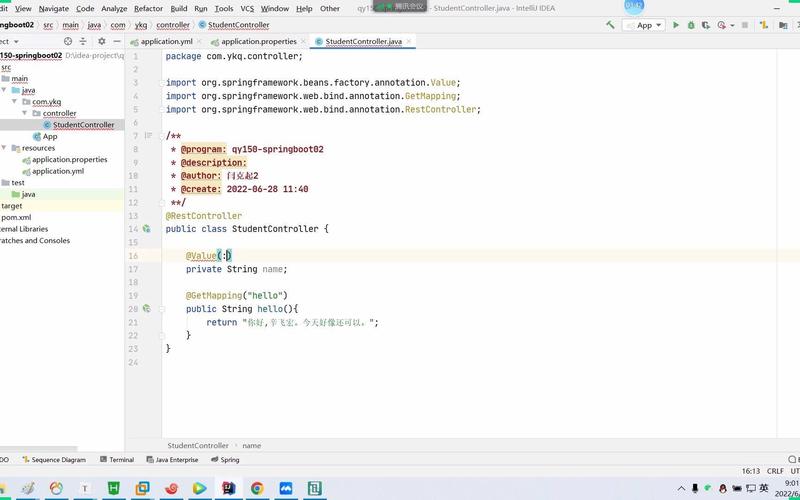Switch to the application.yml editor tab
Screen dimensions: 800x500
point(166,41)
